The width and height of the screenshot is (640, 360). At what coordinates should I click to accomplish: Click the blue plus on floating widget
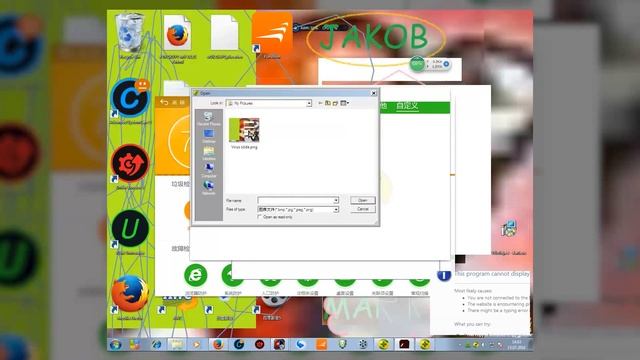coord(446,64)
